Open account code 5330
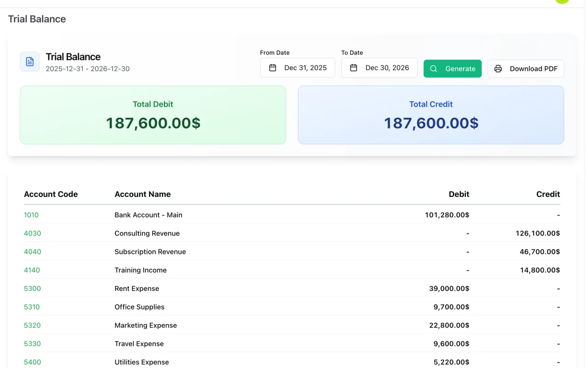Screen dimensions: 588x368 pos(32,344)
